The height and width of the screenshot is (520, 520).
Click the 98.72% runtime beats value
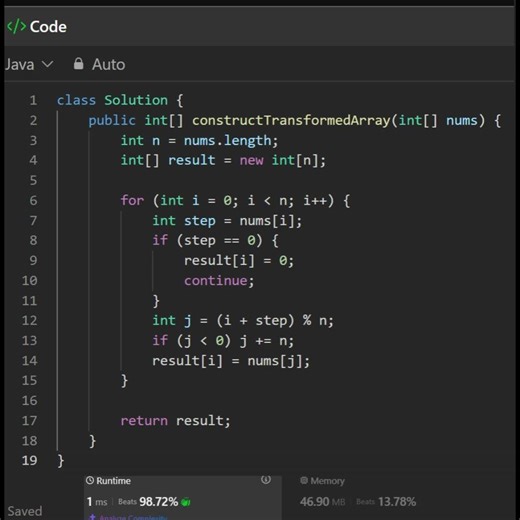[159, 502]
